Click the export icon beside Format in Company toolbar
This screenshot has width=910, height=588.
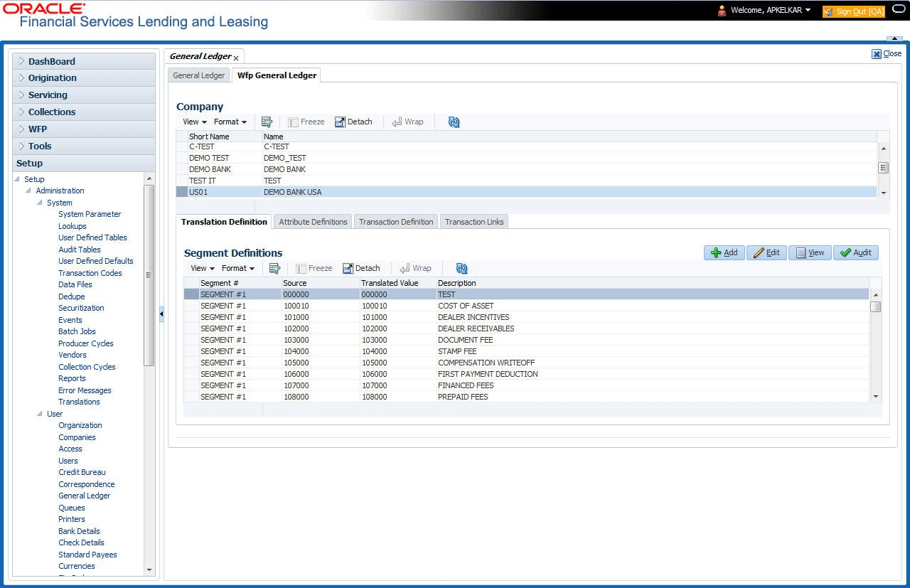(267, 122)
